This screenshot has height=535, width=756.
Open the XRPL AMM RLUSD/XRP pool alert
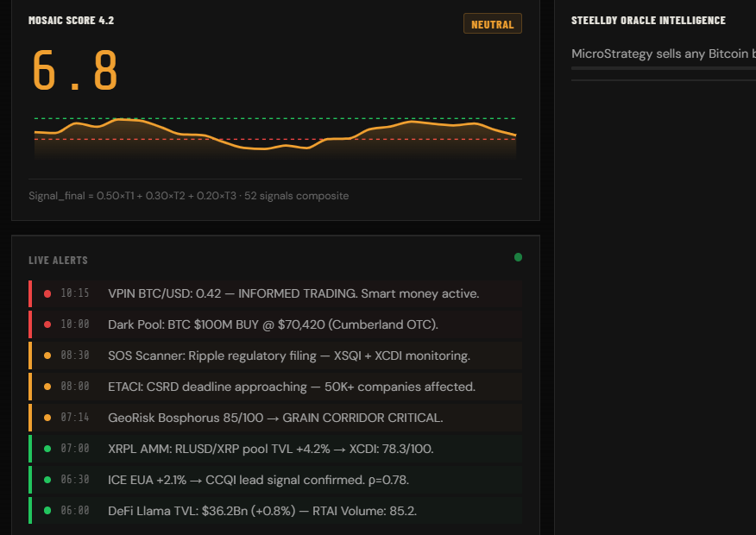click(x=275, y=449)
